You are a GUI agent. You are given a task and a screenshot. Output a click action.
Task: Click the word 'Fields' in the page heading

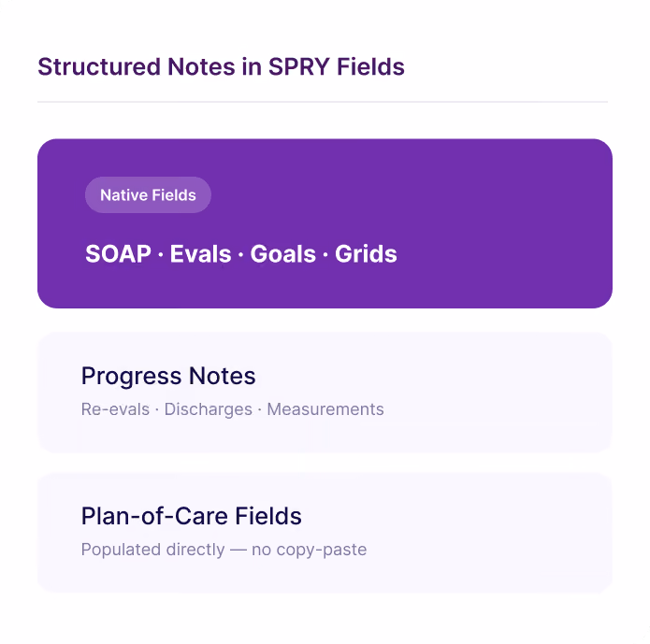click(370, 66)
